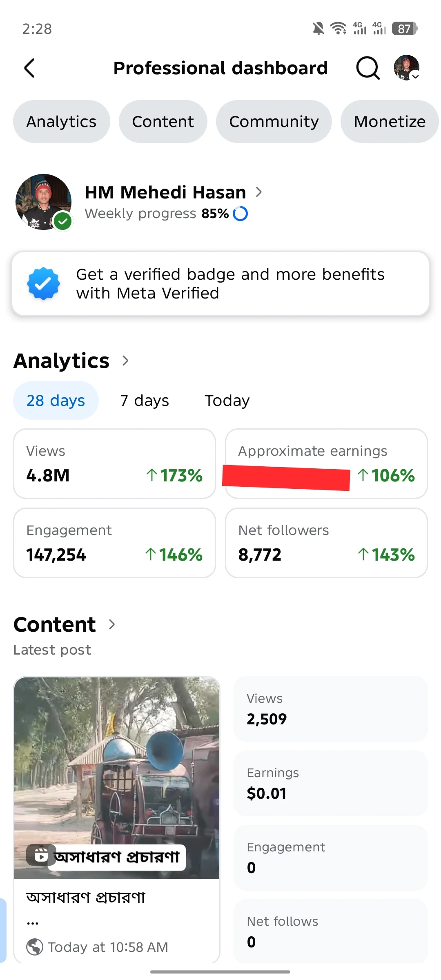Select the 28 days time range
Viewport: 441px width, 980px height.
(56, 401)
